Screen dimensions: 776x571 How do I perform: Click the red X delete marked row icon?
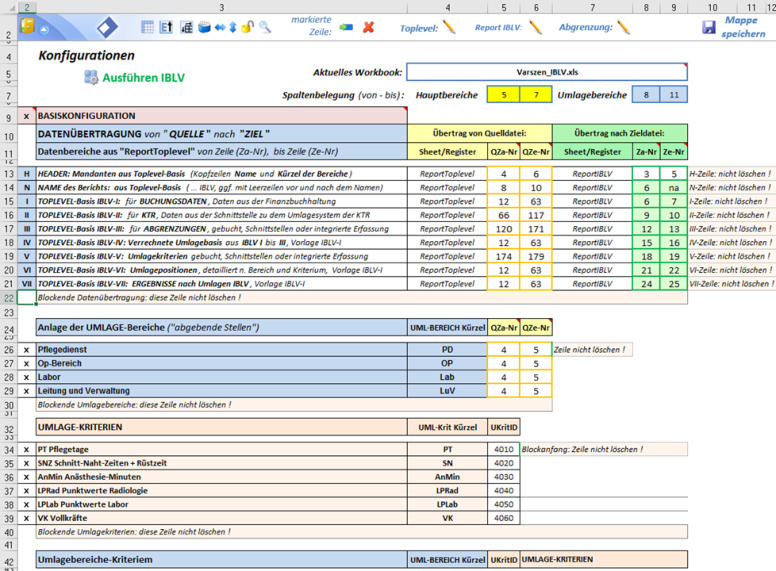[368, 27]
